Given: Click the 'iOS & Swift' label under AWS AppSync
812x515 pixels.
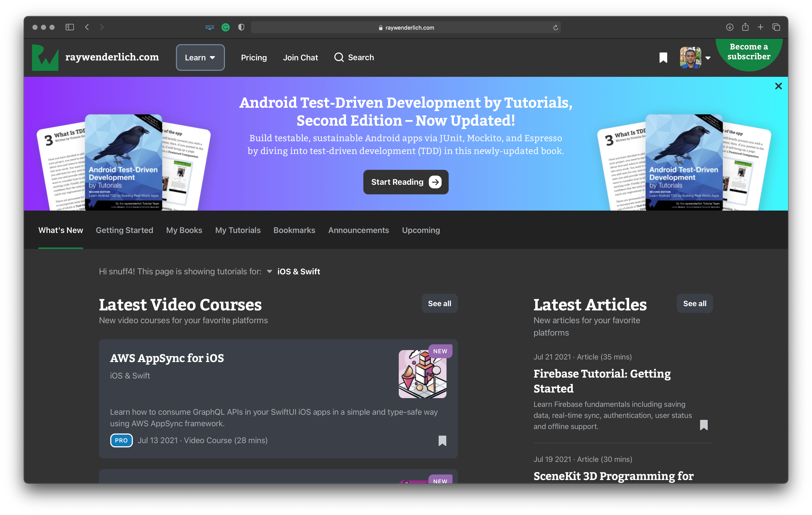Looking at the screenshot, I should tap(130, 376).
